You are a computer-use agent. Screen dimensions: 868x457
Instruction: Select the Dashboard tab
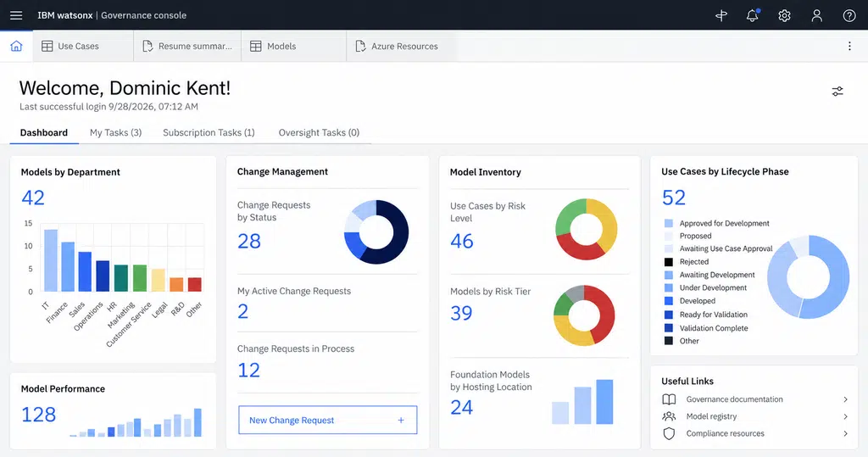[x=44, y=132]
